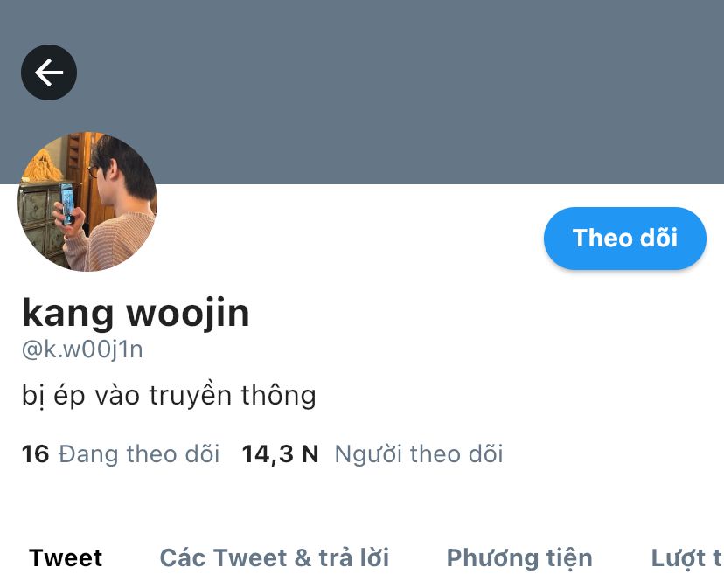Click the 14,3 N follower count
Screen dimensions: 724x588
coord(281,454)
